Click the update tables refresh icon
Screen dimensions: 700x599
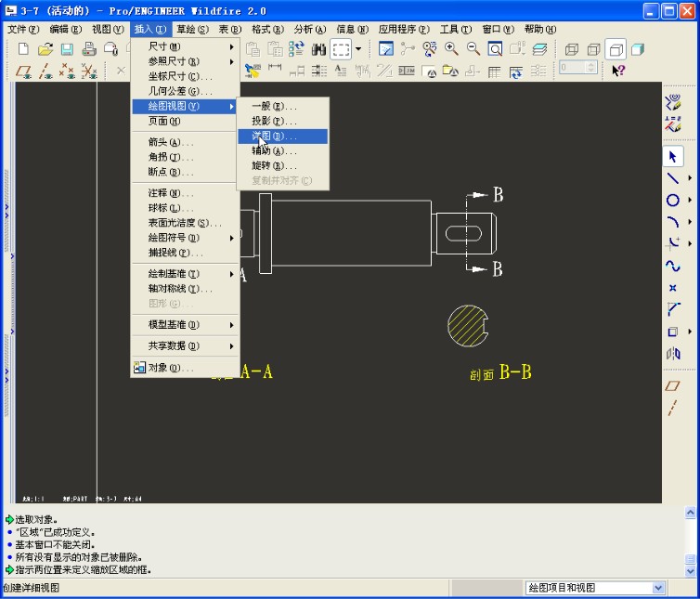(516, 72)
